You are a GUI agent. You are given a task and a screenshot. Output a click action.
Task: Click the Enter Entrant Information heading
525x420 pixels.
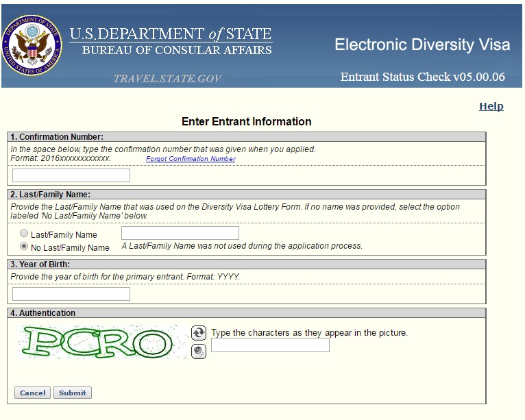246,121
